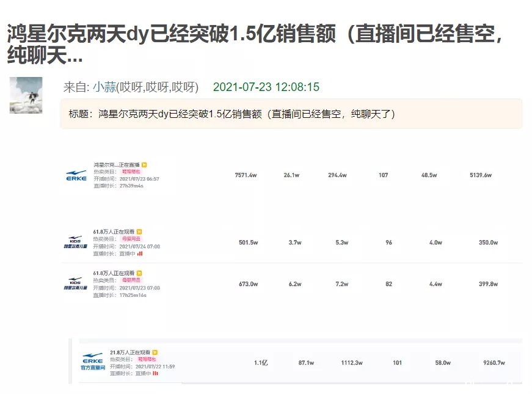This screenshot has height=394, width=532.
Task: Click the 标题 summary box text
Action: (231, 114)
